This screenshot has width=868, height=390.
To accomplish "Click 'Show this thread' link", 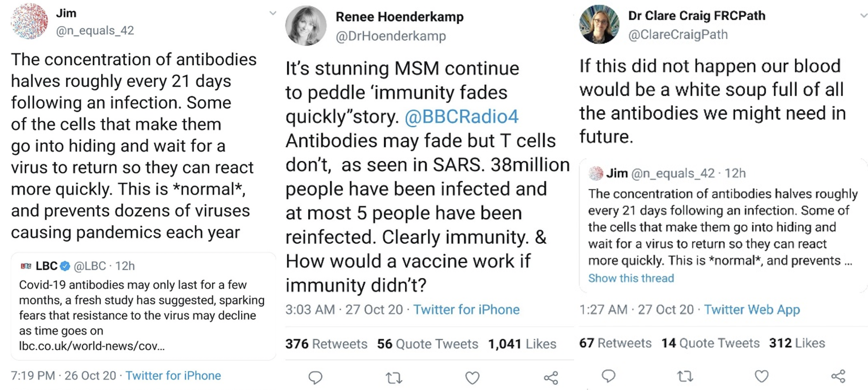I will coord(631,278).
